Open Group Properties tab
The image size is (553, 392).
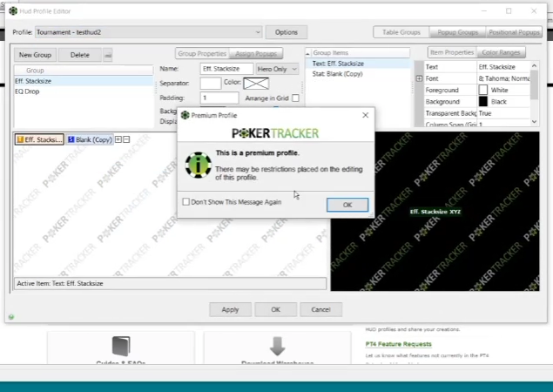pyautogui.click(x=202, y=54)
